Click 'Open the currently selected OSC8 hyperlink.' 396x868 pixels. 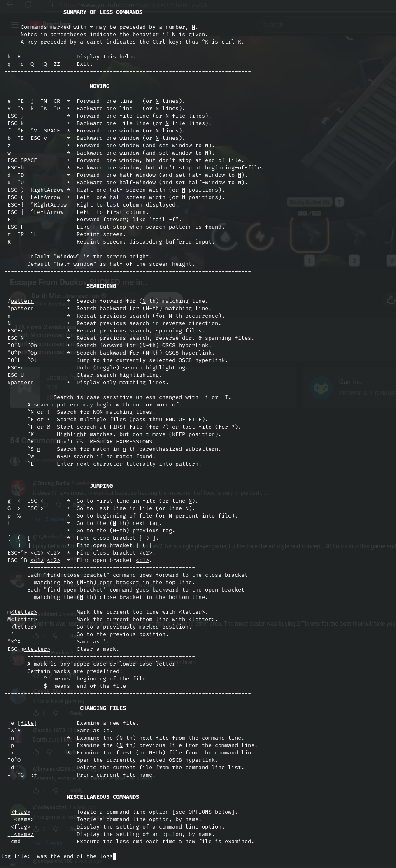coord(147,760)
